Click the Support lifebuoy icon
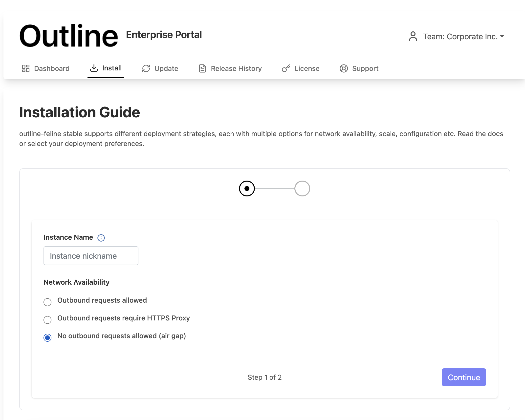Viewport: 525px width, 420px height. coord(344,68)
